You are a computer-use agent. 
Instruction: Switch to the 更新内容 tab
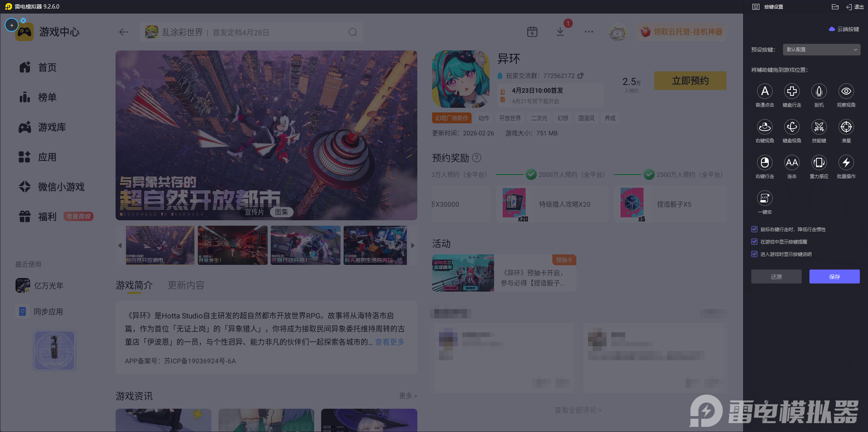pyautogui.click(x=186, y=285)
